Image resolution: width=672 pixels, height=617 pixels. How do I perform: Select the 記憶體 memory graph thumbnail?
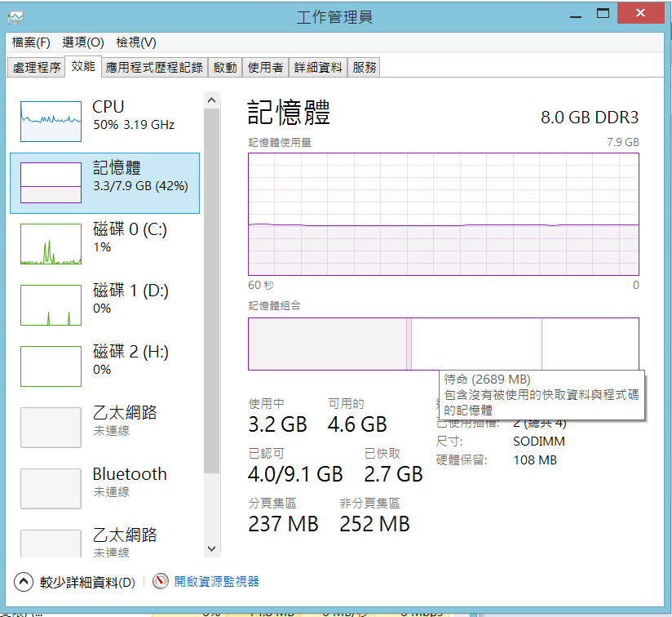click(51, 183)
